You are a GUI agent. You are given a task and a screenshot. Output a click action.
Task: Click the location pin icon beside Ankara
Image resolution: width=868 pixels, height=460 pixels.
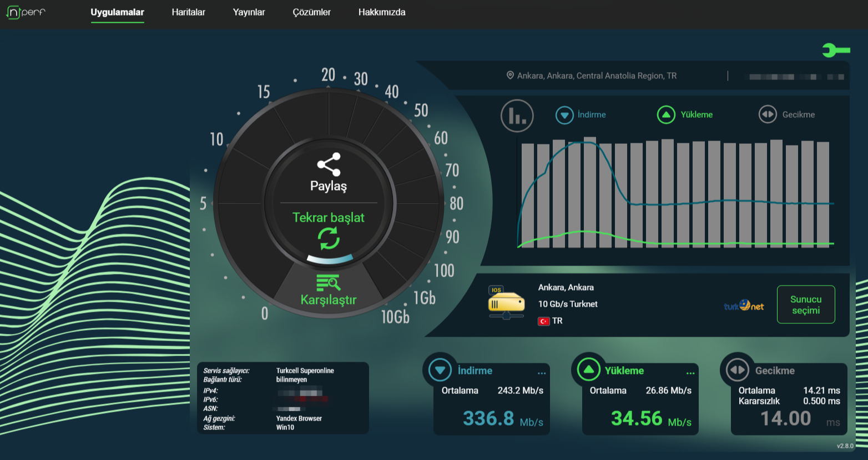[x=510, y=75]
